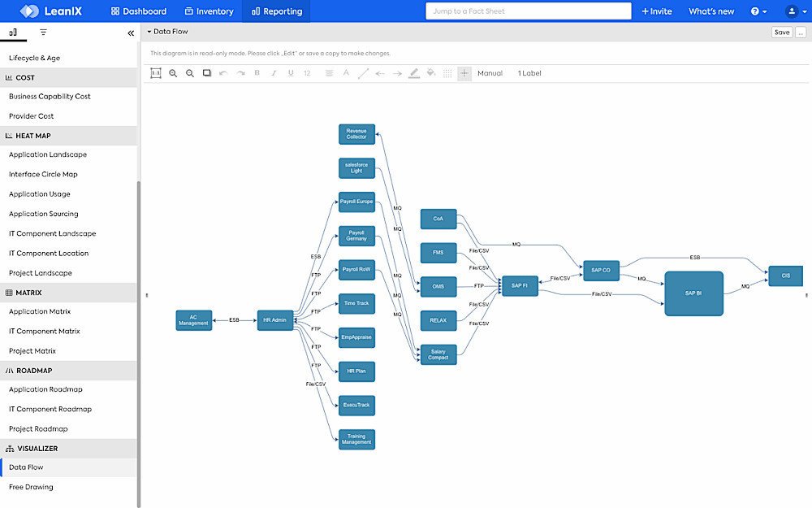Viewport: 812px width, 508px height.
Task: Toggle bold text formatting
Action: tap(257, 73)
